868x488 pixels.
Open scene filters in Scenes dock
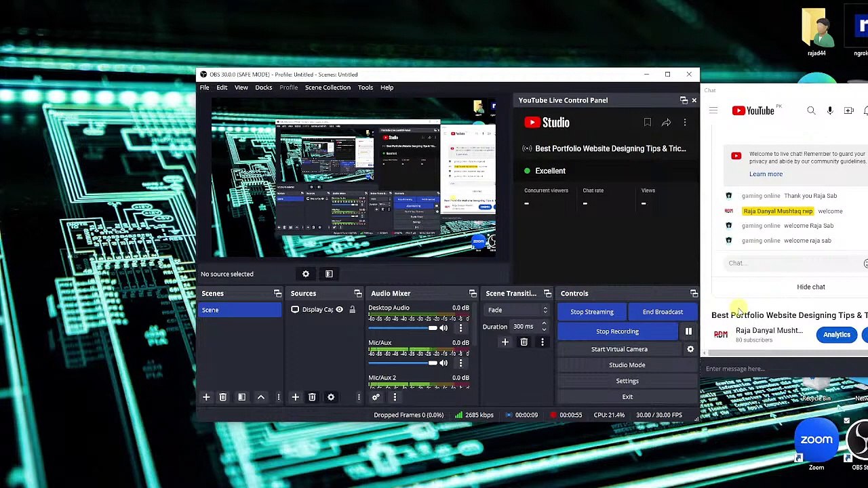tap(241, 397)
